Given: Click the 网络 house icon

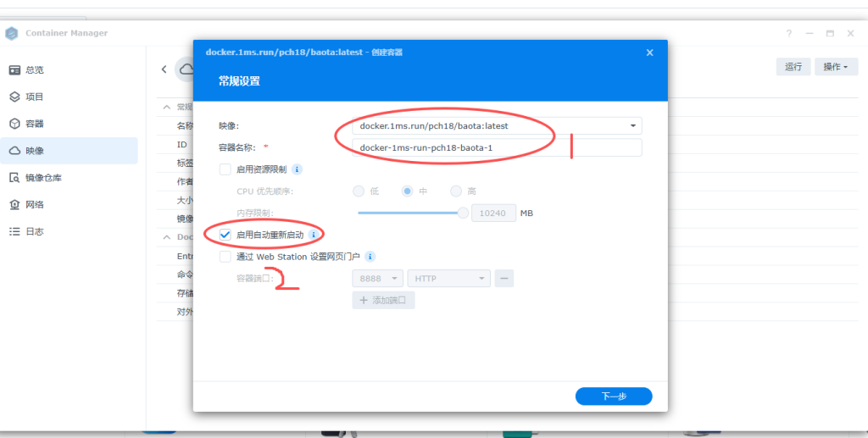Looking at the screenshot, I should pos(15,205).
